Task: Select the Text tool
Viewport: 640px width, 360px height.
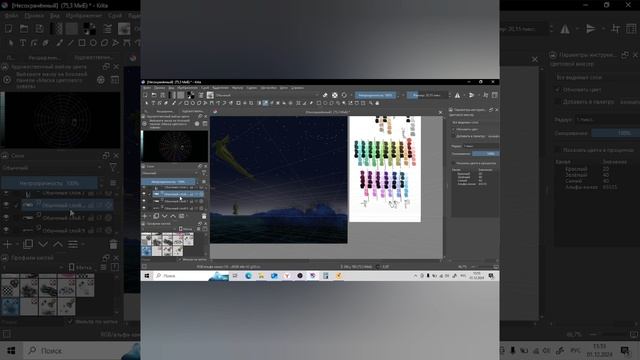Action: coord(153,103)
